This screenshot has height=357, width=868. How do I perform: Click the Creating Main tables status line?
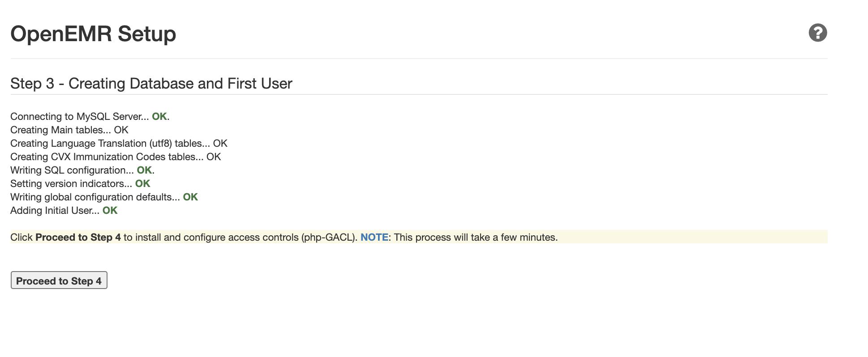[69, 130]
